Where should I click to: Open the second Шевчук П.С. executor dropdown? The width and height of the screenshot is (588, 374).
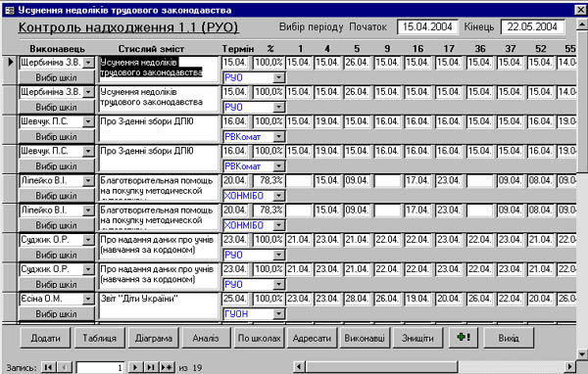[x=88, y=151]
